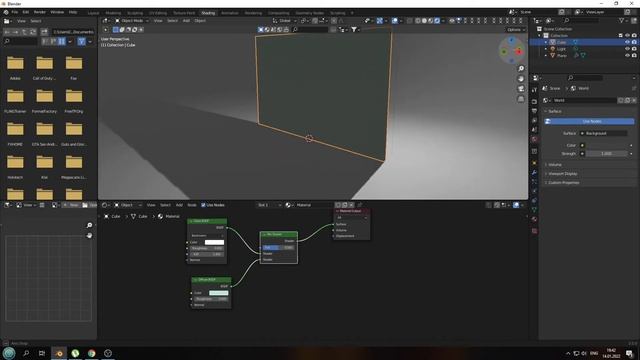Click the viewport header filter funnel
This screenshot has width=640, height=360.
[x=354, y=29]
